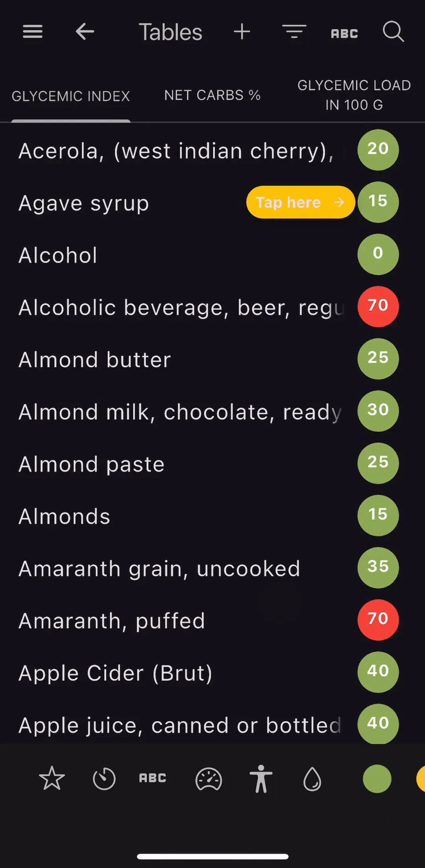
Task: Tap the red 70 badge for beer
Action: tap(378, 306)
